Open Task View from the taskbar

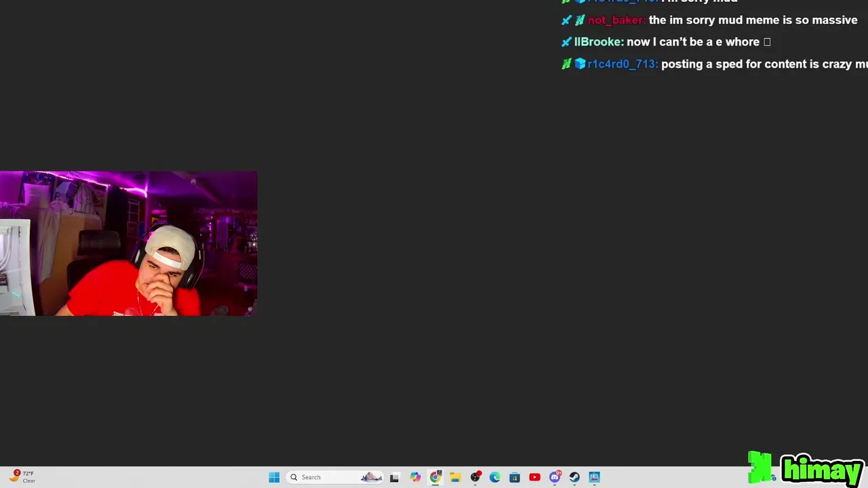click(395, 477)
